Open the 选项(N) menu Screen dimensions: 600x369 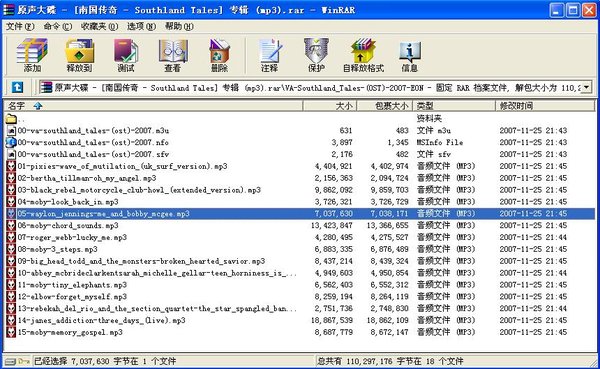click(141, 26)
